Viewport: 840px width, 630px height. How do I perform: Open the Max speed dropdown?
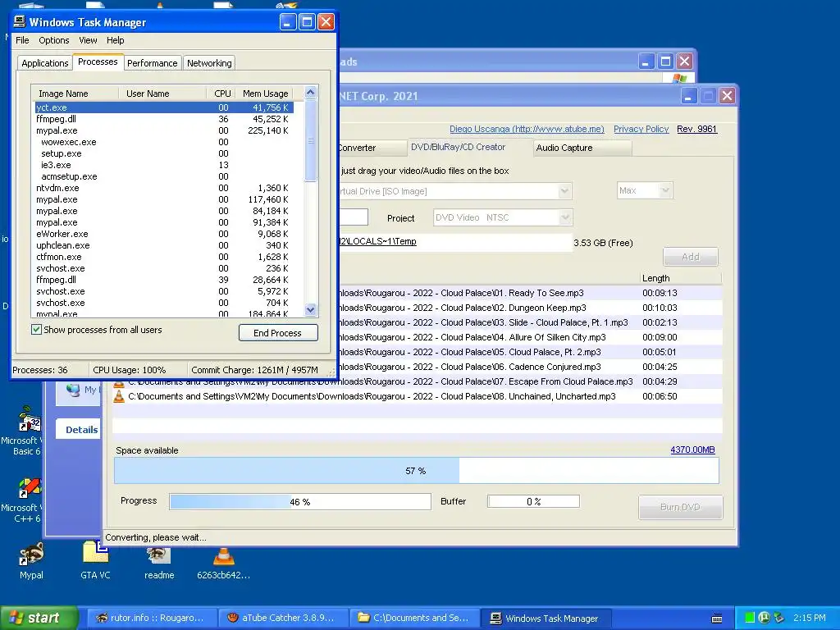(664, 190)
